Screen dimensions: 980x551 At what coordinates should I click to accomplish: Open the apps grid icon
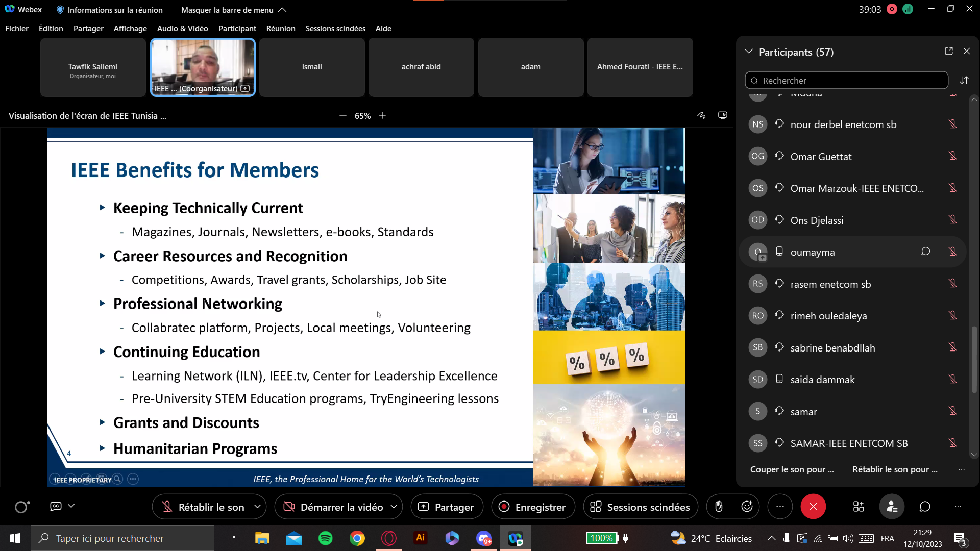click(859, 507)
